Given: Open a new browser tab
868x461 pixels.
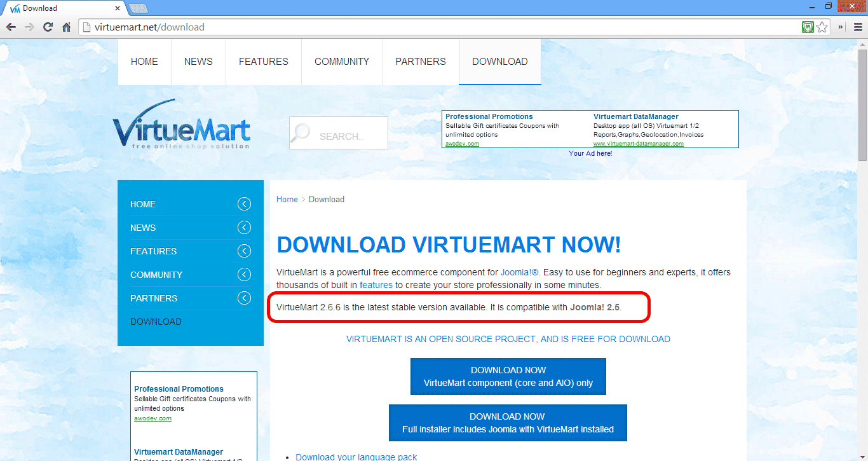Looking at the screenshot, I should 138,8.
